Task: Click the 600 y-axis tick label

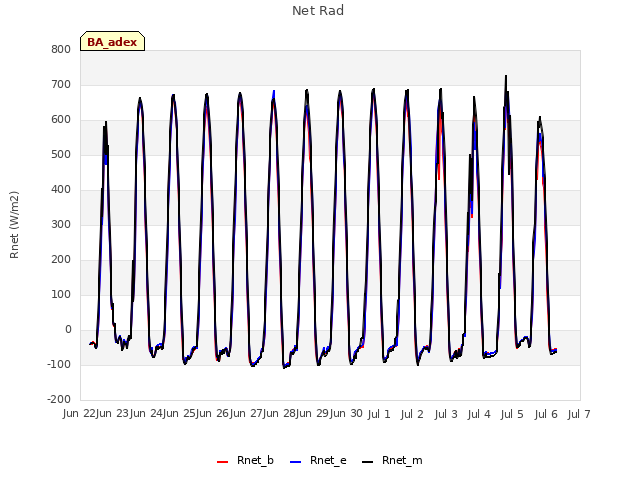Action: (61, 120)
